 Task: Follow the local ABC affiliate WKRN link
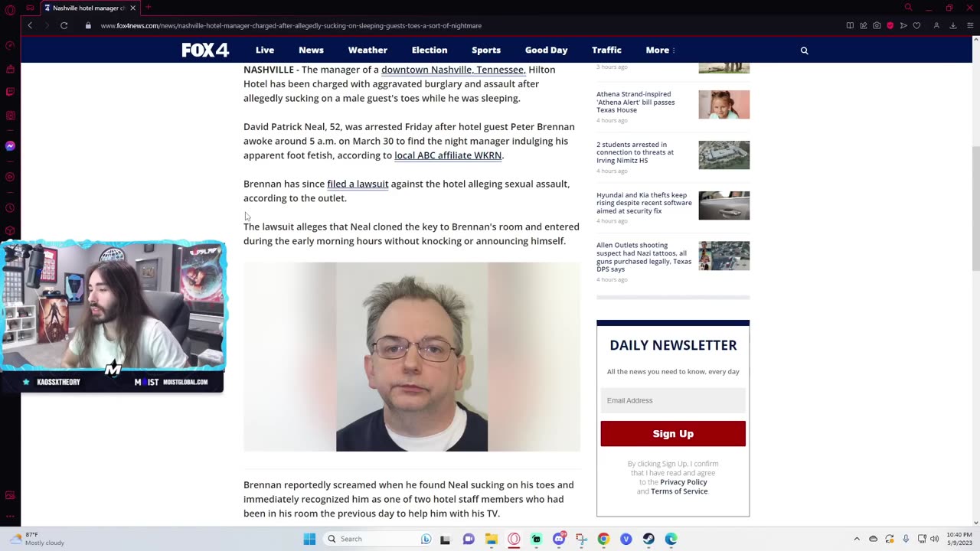coord(448,155)
